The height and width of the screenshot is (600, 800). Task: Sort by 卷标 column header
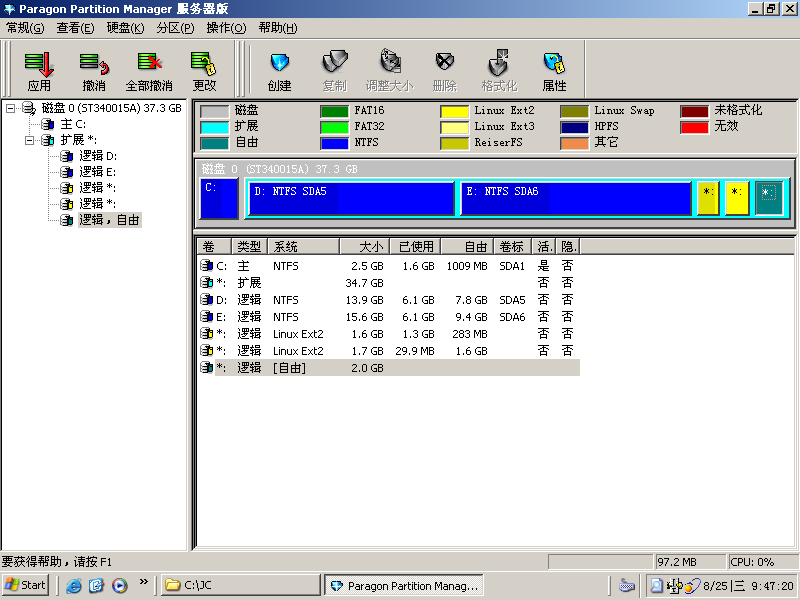(x=512, y=247)
